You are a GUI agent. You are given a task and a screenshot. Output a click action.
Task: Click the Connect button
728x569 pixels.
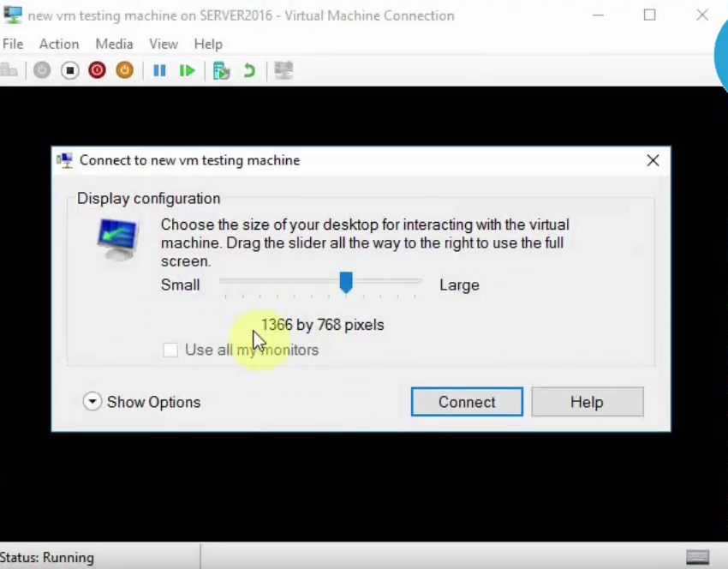(x=467, y=402)
